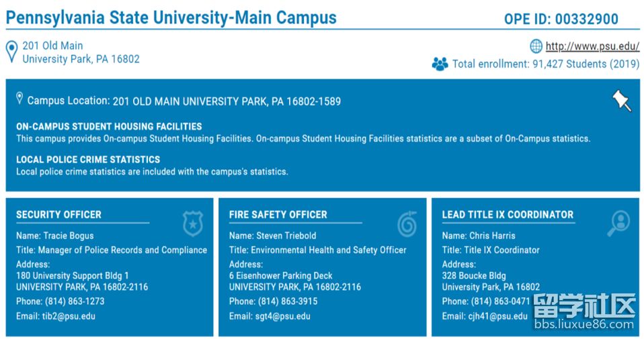Viewport: 644px width, 339px height.
Task: Click the fire hose icon in Fire Safety
Action: tap(407, 224)
